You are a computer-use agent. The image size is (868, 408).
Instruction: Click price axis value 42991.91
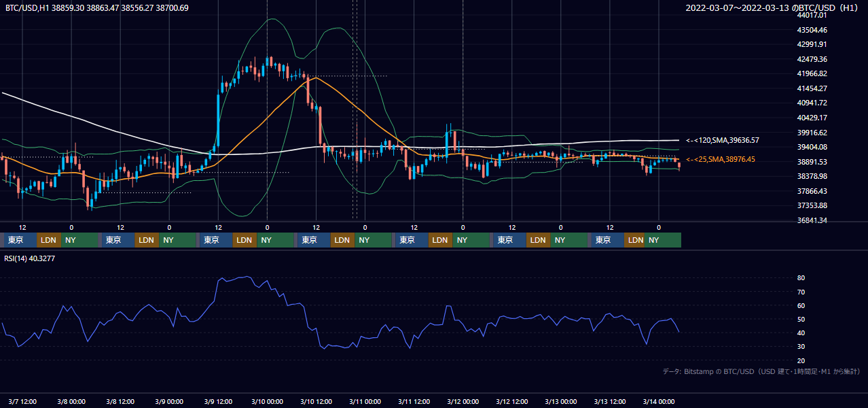pyautogui.click(x=812, y=44)
